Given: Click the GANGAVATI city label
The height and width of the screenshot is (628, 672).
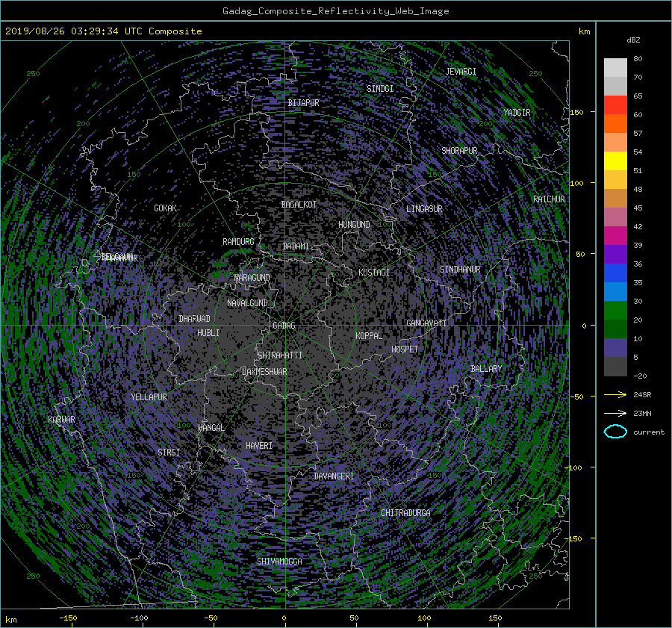Looking at the screenshot, I should [426, 323].
